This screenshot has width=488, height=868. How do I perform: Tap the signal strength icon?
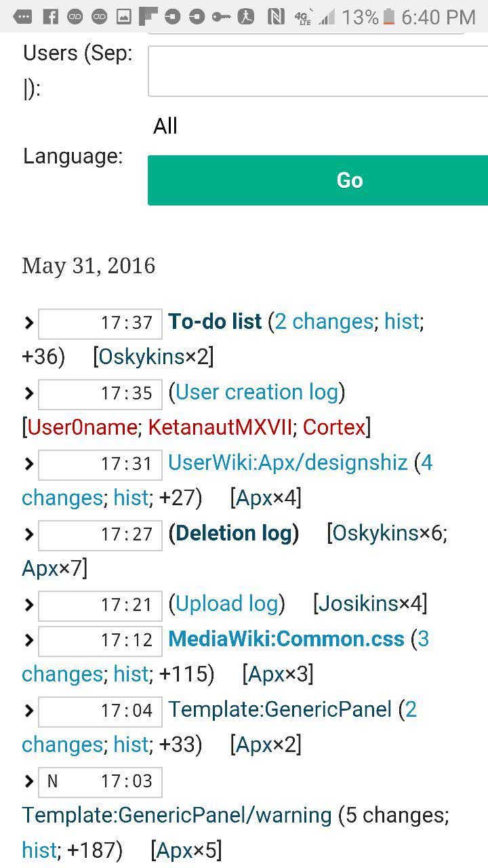pyautogui.click(x=327, y=16)
